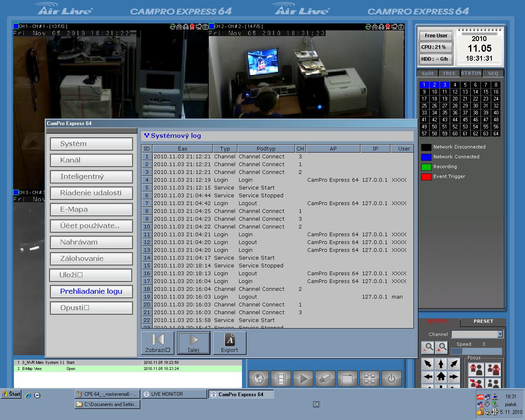The height and width of the screenshot is (420, 525).
Task: Click the Export log document icon
Action: (230, 342)
